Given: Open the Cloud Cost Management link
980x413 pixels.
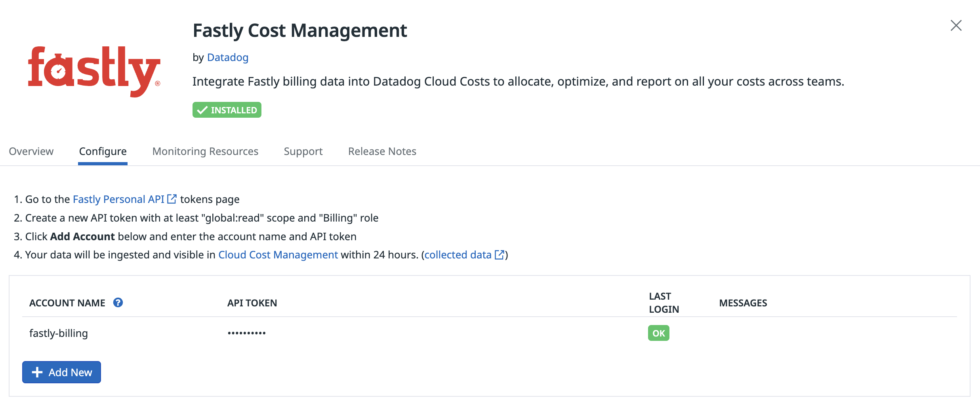Looking at the screenshot, I should (x=278, y=255).
